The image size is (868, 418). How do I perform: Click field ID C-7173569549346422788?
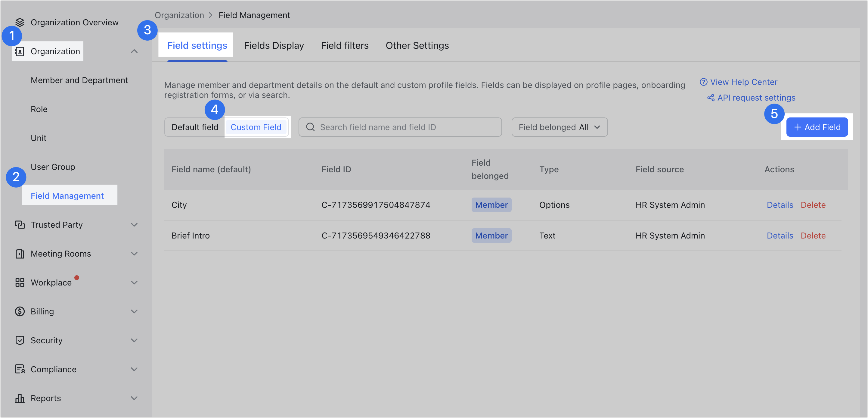pyautogui.click(x=376, y=236)
